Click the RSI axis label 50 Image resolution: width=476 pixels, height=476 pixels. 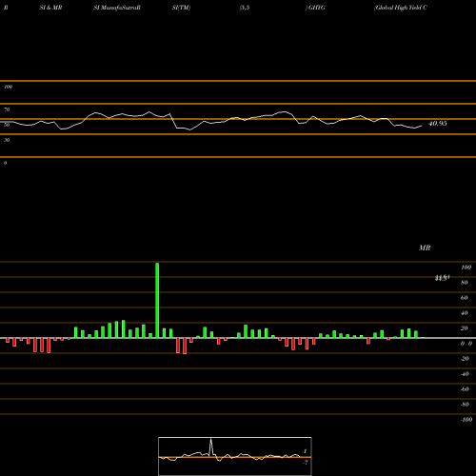coord(7,125)
